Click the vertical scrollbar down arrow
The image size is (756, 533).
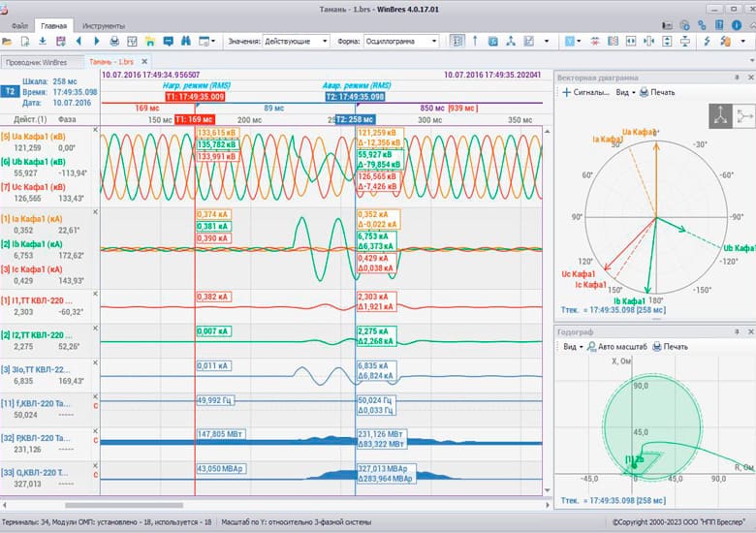click(548, 490)
